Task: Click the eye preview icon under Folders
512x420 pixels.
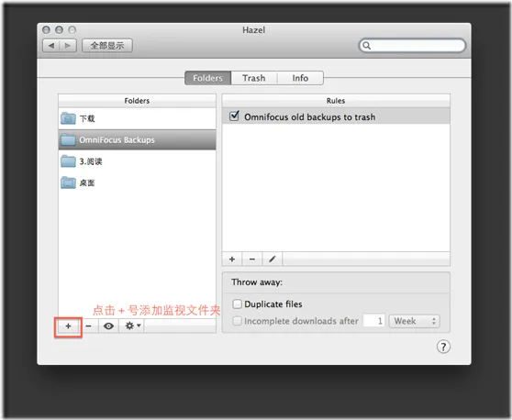Action: coord(109,326)
